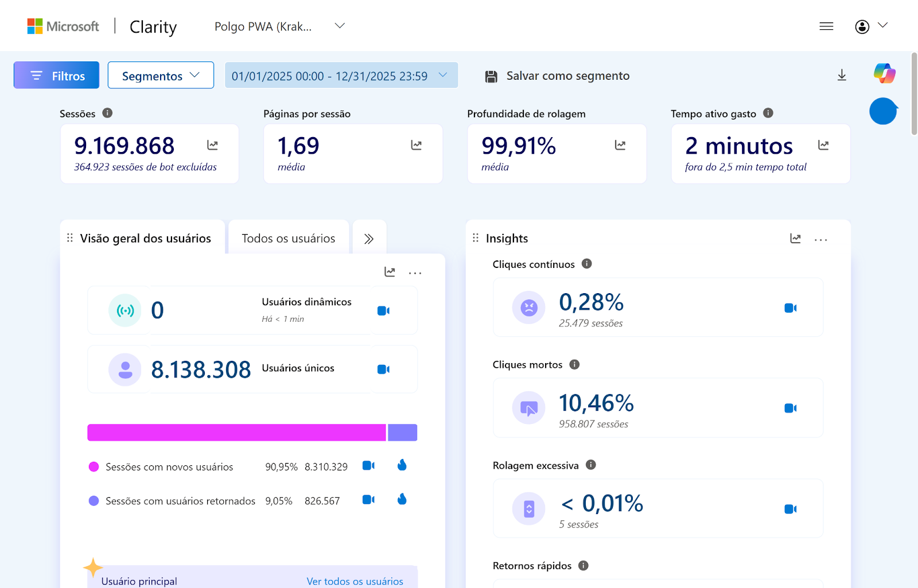Click Ver todos os usuários link
Screen dimensions: 918x588
click(x=355, y=581)
